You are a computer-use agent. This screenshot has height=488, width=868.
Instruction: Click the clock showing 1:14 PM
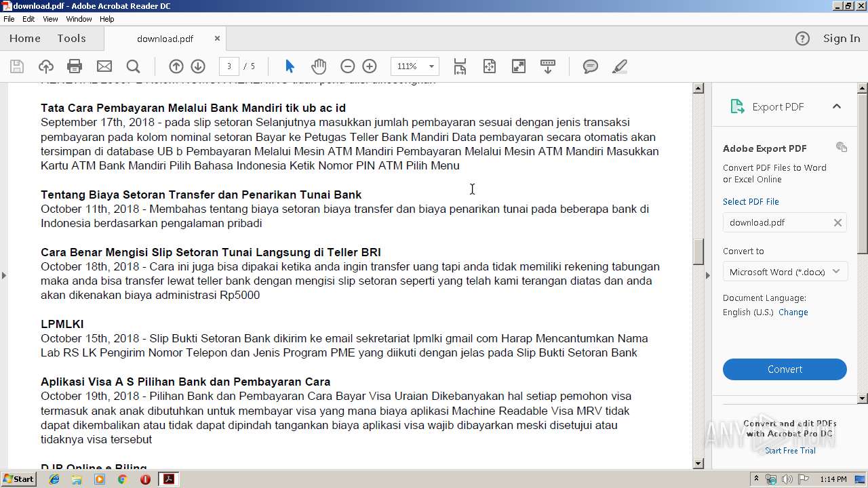(x=833, y=479)
